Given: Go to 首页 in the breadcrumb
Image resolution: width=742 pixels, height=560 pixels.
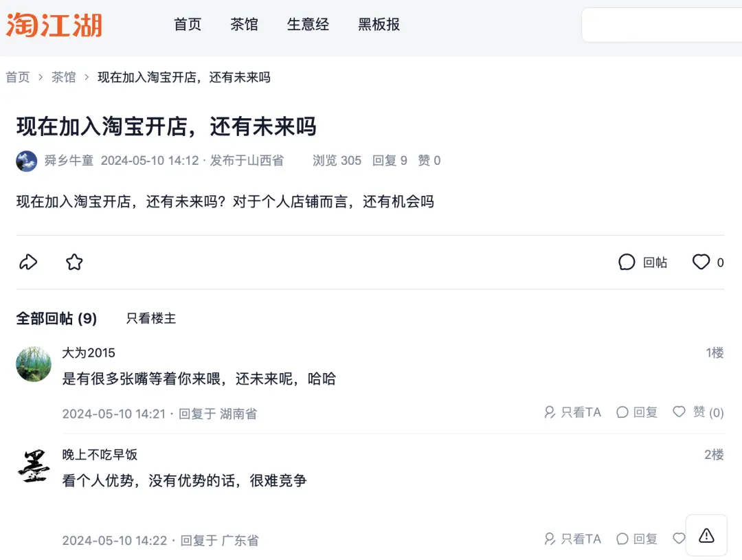Looking at the screenshot, I should pyautogui.click(x=17, y=77).
